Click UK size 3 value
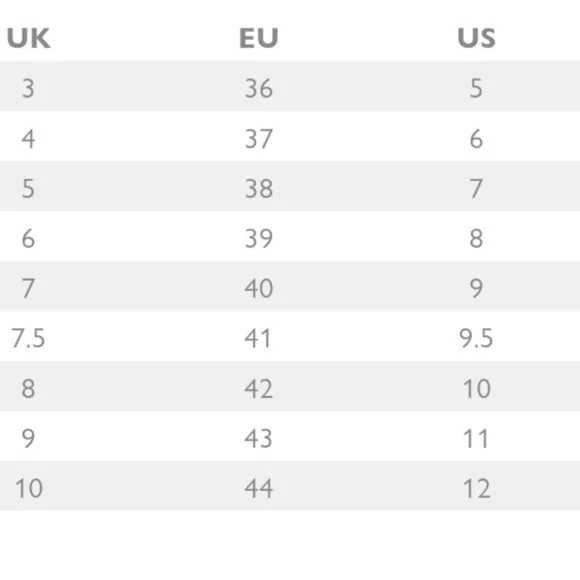 tap(28, 88)
